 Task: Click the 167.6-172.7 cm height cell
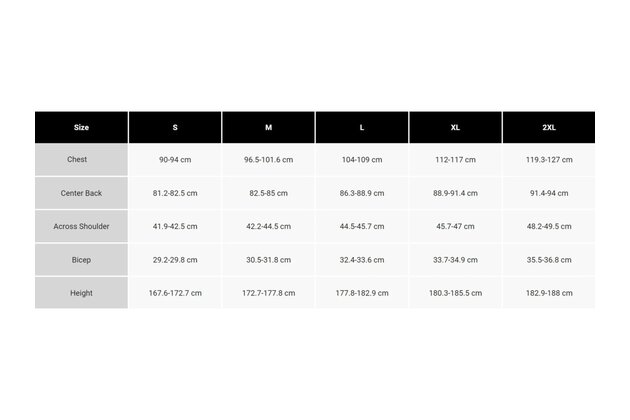(175, 293)
